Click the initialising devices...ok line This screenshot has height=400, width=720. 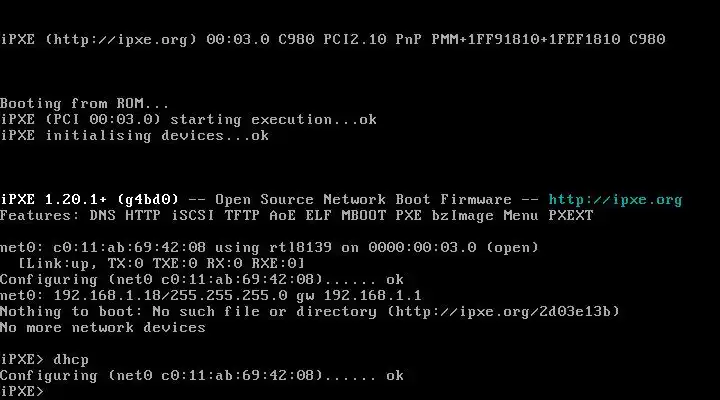pos(135,136)
